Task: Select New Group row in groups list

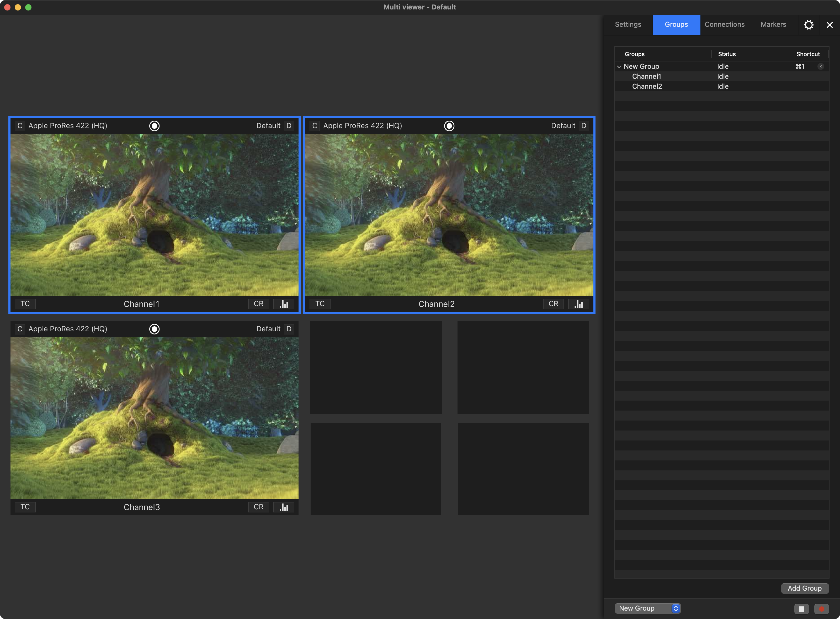Action: point(722,66)
